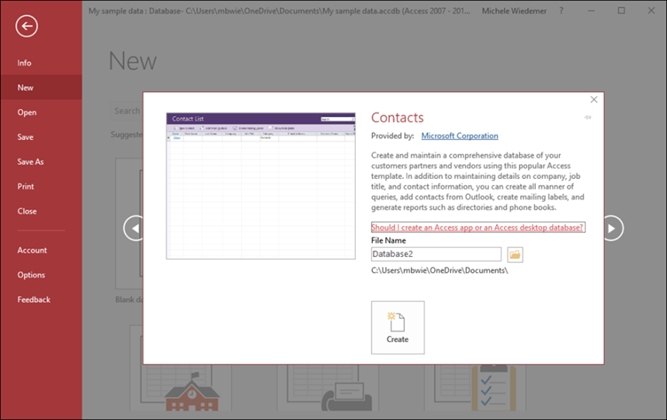This screenshot has height=420, width=667.
Task: Pin the Contacts template to list
Action: [588, 117]
